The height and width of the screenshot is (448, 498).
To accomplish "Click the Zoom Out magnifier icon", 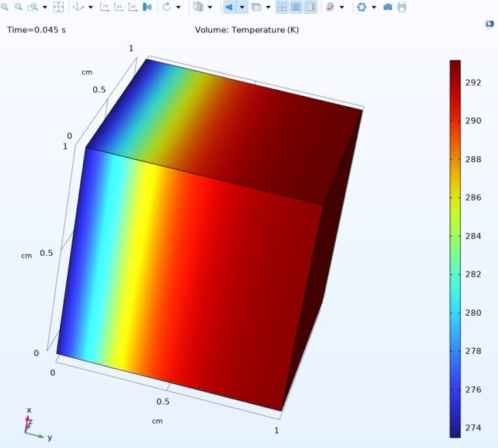I will tap(19, 7).
